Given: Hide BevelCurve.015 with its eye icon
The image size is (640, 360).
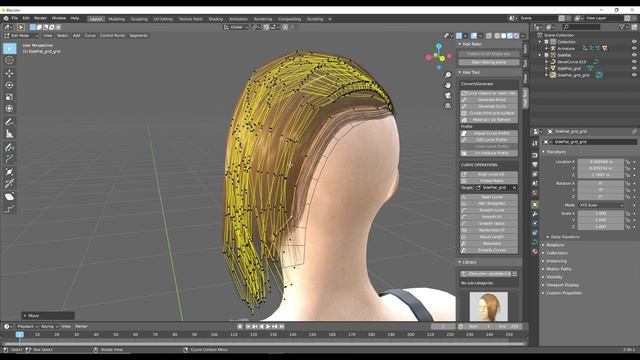Looking at the screenshot, I should 634,62.
